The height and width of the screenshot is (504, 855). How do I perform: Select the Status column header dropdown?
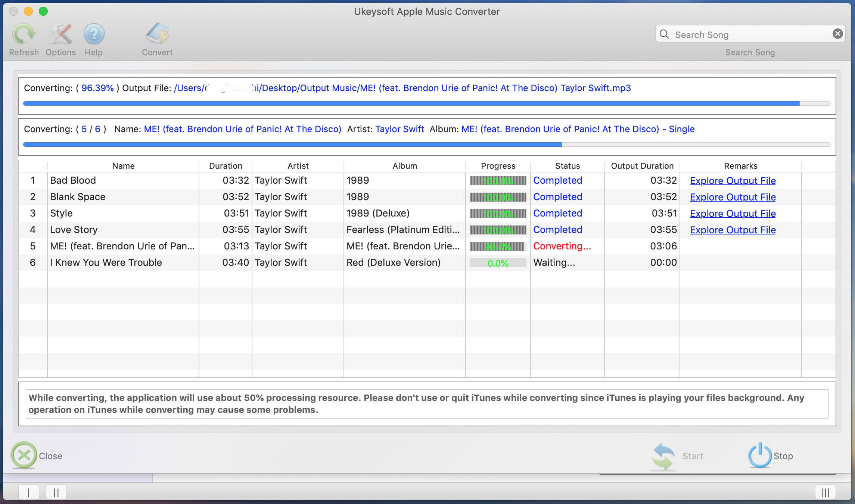[x=566, y=166]
